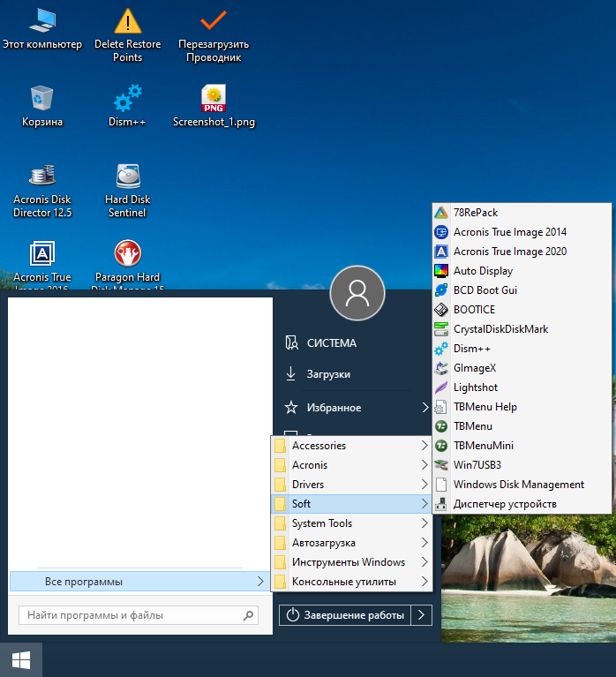Select Screenshot_1.png file icon

click(214, 98)
